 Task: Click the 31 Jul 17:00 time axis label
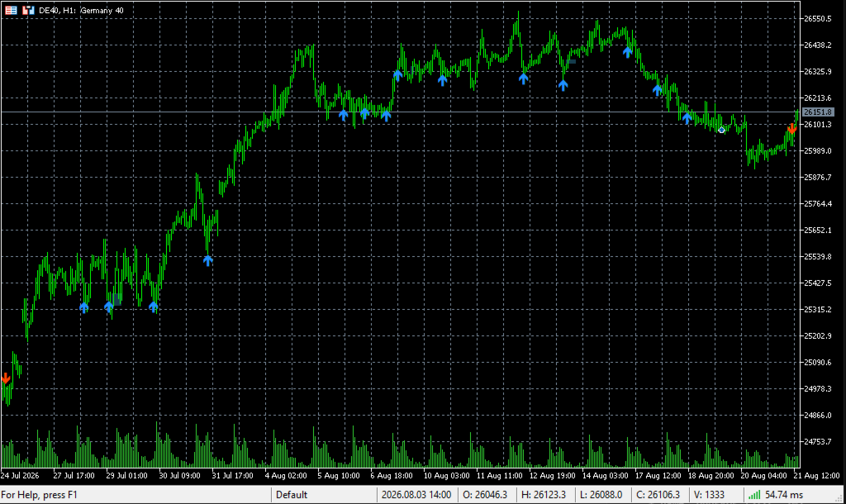click(x=232, y=476)
